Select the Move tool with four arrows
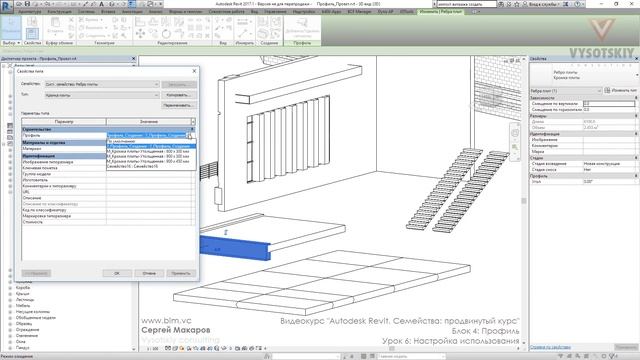The height and width of the screenshot is (360, 640). click(140, 34)
